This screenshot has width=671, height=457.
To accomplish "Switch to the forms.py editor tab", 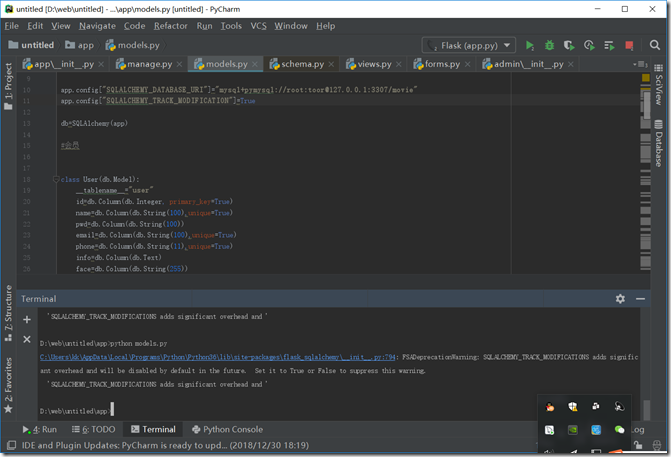I will point(442,64).
